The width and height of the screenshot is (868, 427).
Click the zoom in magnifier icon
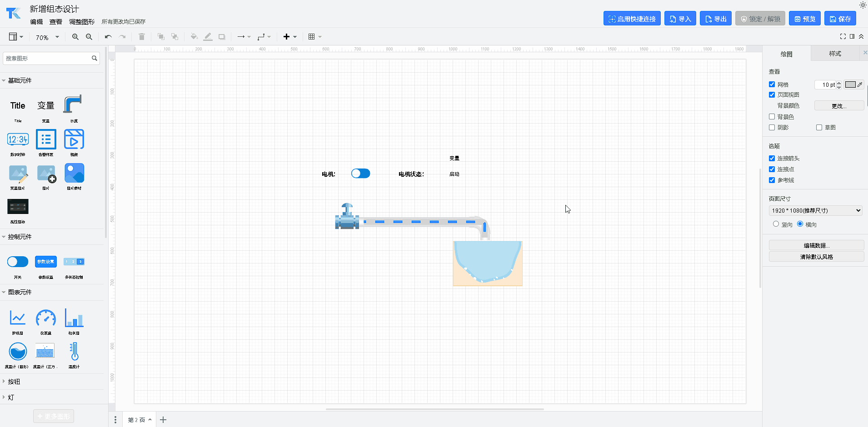75,37
